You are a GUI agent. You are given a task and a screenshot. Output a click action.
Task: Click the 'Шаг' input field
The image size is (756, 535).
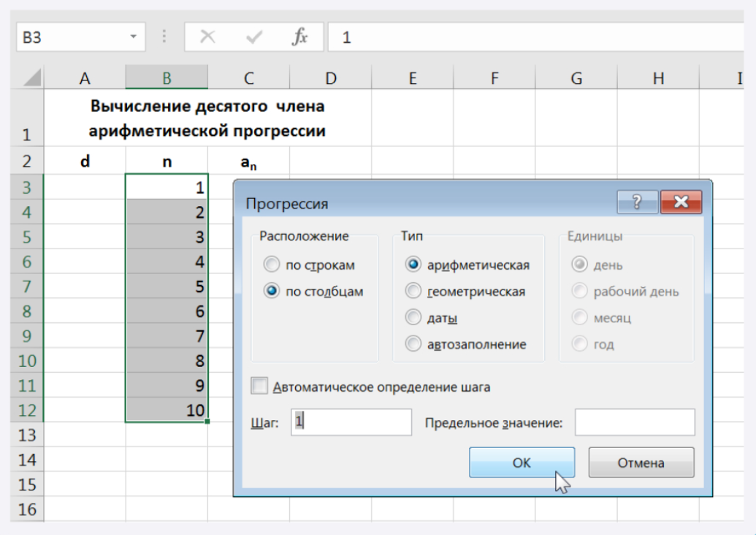click(x=351, y=422)
